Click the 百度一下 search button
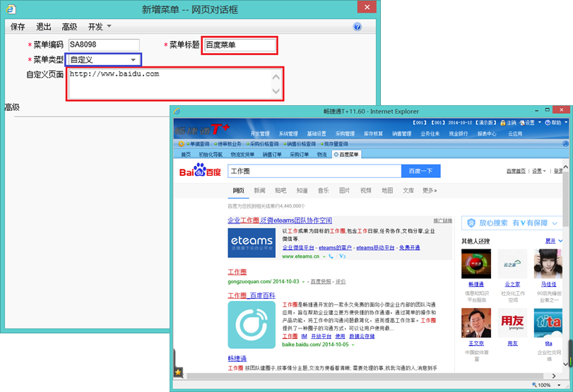573x392 pixels. click(x=420, y=171)
